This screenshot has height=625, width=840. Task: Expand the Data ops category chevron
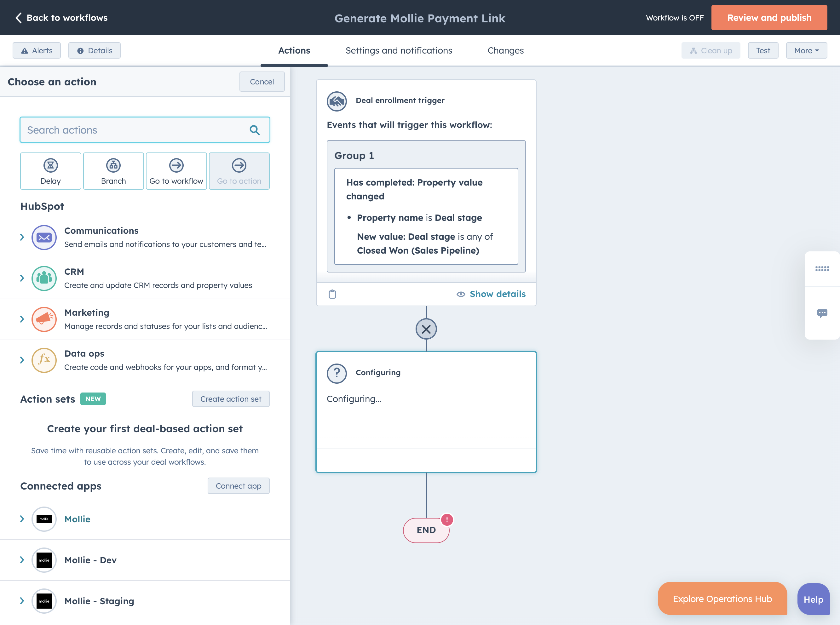tap(22, 360)
